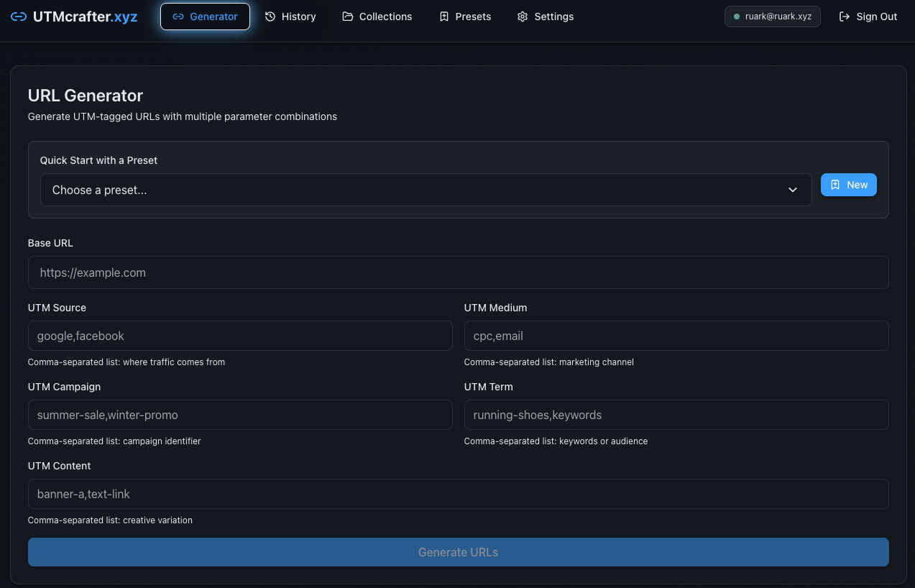
Task: Click the ruark@ruark.xyz account chip
Action: pos(772,16)
